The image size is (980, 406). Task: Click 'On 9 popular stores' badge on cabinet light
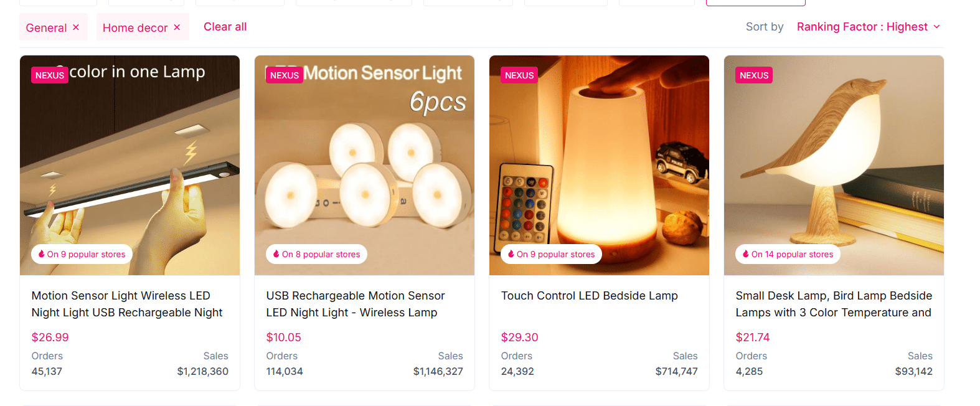point(82,254)
